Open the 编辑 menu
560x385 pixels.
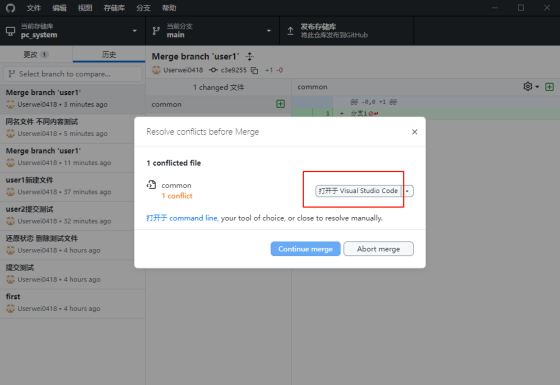(x=59, y=8)
